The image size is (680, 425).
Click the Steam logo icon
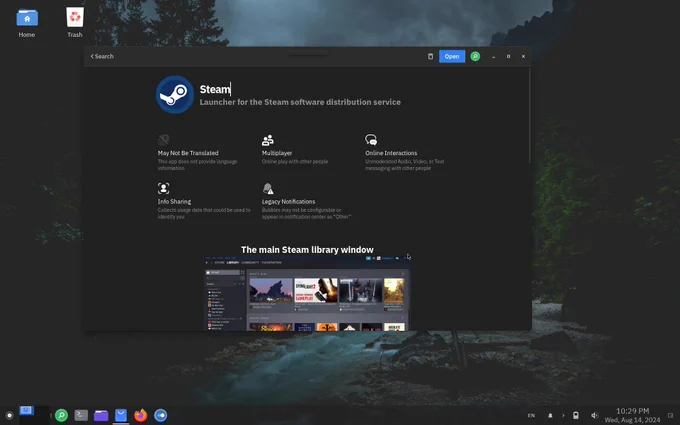click(x=175, y=95)
